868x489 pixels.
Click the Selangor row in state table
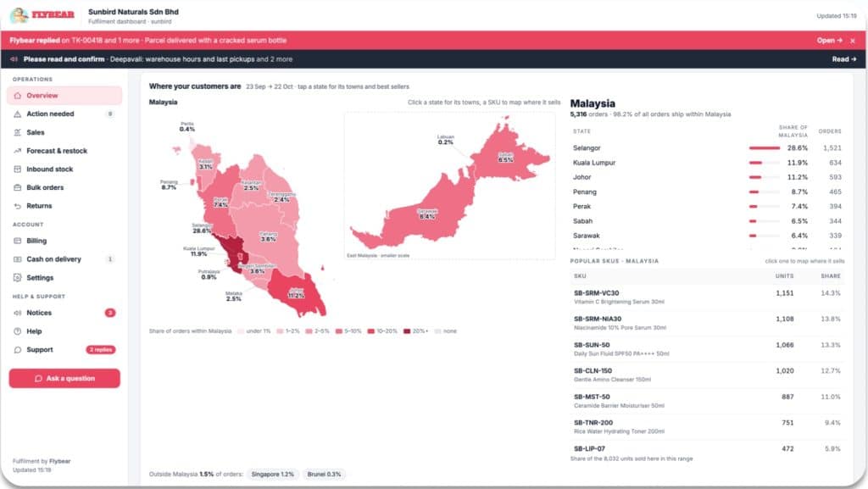tap(707, 147)
